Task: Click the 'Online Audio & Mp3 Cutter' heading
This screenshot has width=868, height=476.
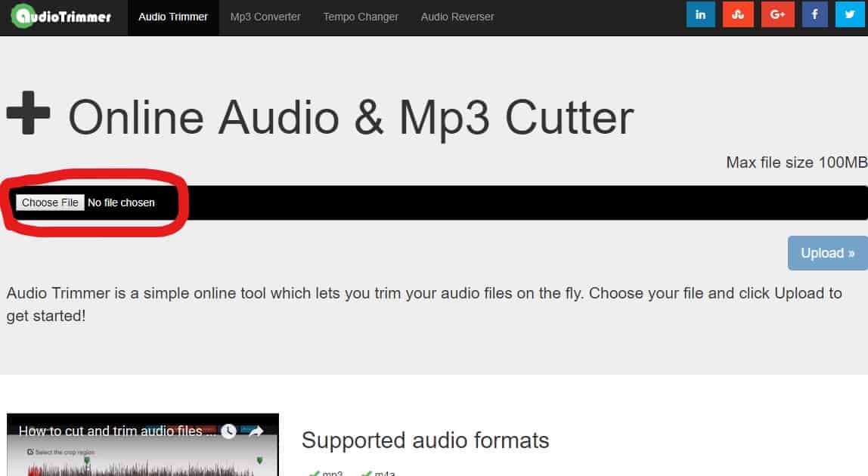Action: pos(350,117)
